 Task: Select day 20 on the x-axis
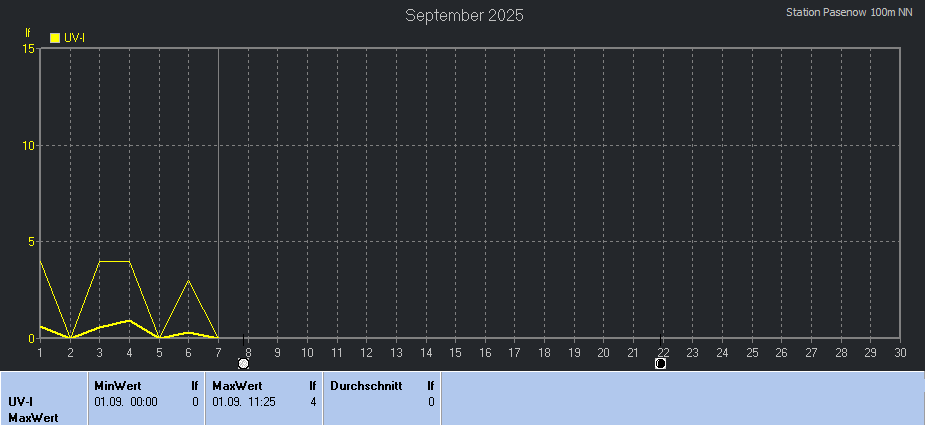(x=603, y=352)
